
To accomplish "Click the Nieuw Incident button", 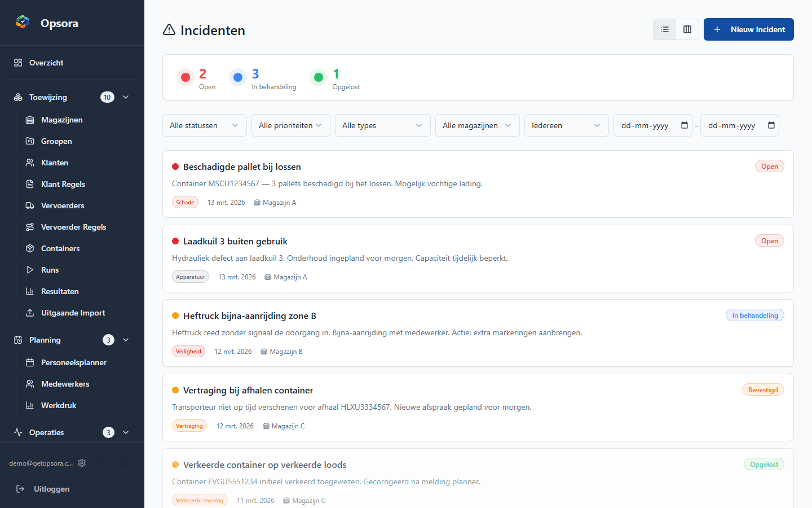I will point(749,29).
